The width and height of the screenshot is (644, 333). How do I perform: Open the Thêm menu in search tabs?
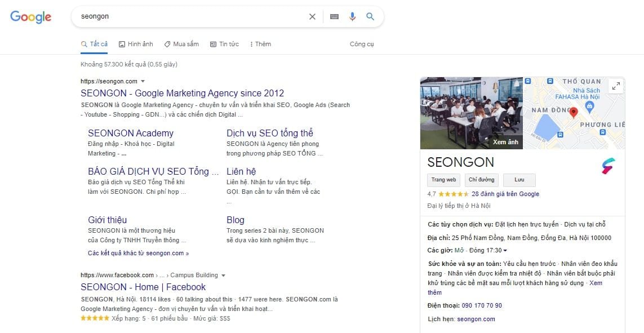(x=260, y=44)
